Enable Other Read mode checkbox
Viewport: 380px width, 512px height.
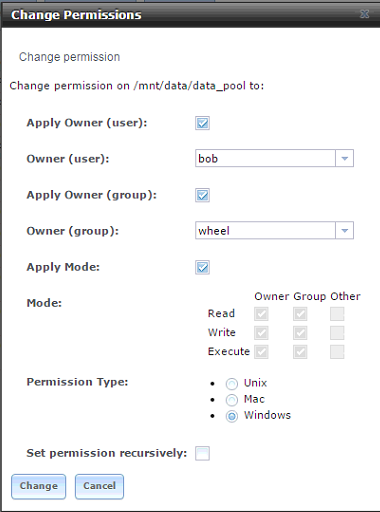coord(337,314)
